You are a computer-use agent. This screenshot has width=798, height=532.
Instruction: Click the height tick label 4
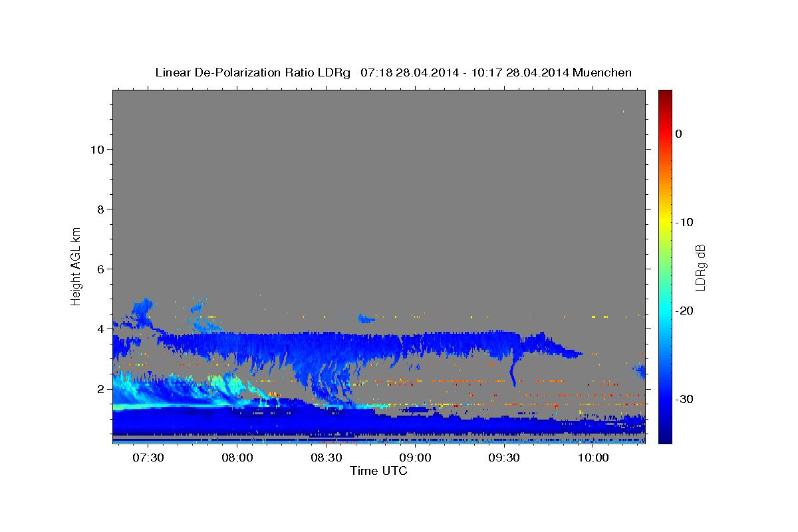(x=99, y=329)
